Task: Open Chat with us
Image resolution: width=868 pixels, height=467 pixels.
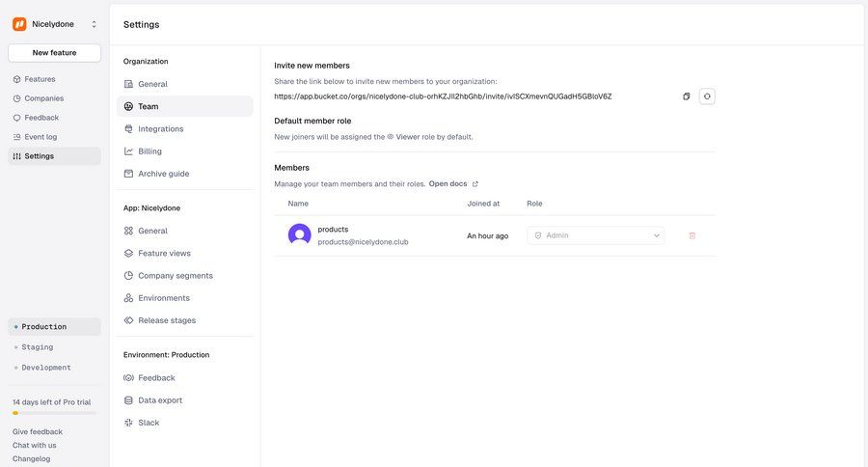Action: click(35, 446)
